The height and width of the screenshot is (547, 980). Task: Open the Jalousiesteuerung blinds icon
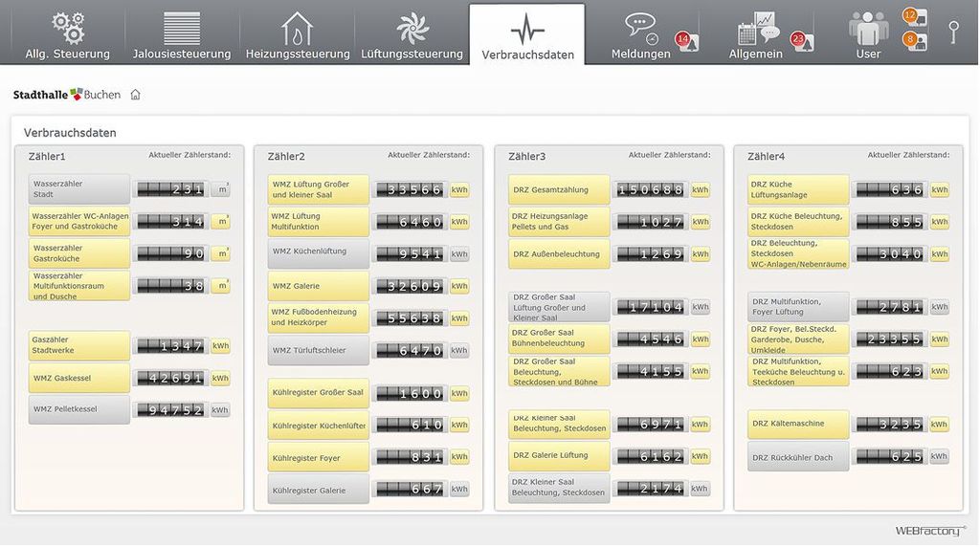[x=182, y=28]
